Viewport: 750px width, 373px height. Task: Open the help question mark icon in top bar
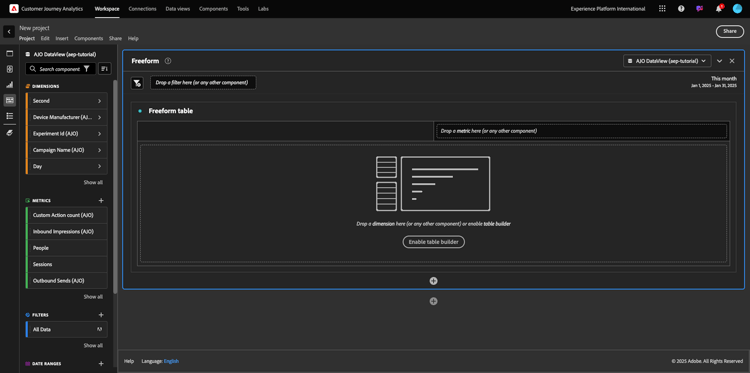pyautogui.click(x=681, y=9)
